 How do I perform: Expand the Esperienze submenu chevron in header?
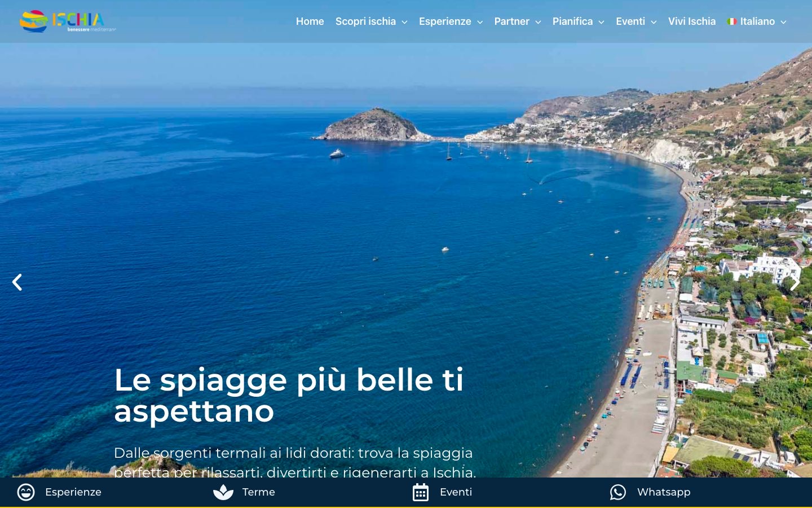tap(480, 22)
